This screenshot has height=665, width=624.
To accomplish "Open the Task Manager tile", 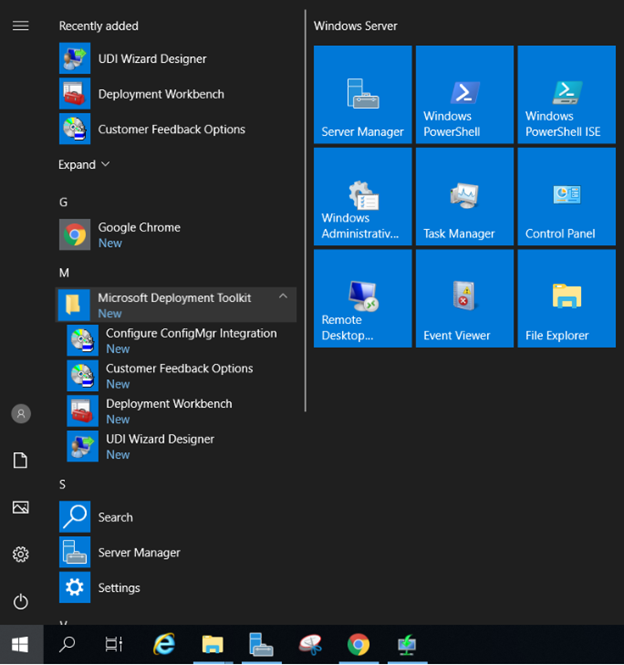I will click(465, 196).
